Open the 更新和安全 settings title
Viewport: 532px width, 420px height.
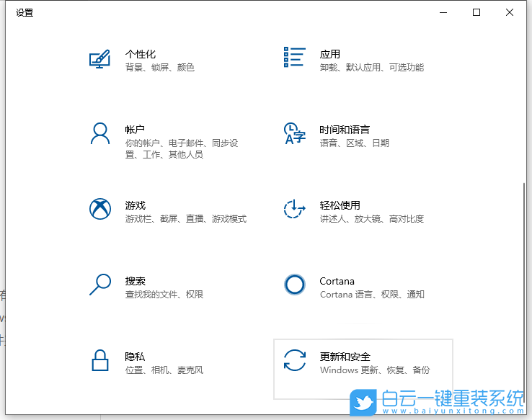345,357
